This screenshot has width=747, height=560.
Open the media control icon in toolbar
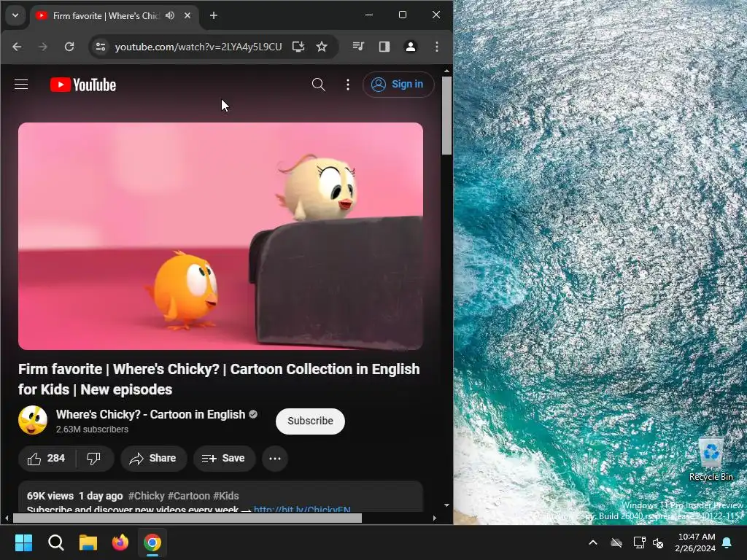(358, 47)
